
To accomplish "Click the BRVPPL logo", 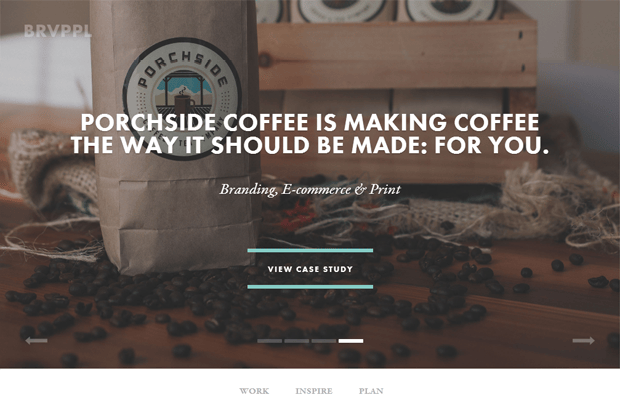I will [58, 31].
